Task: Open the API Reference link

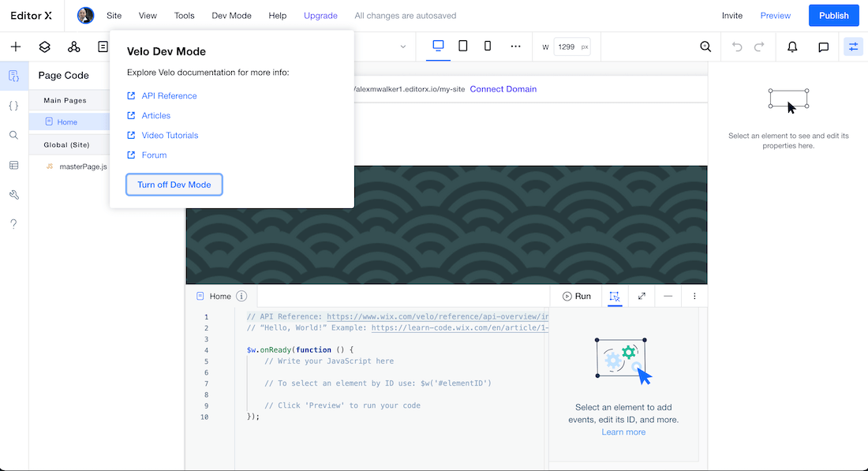Action: point(169,95)
